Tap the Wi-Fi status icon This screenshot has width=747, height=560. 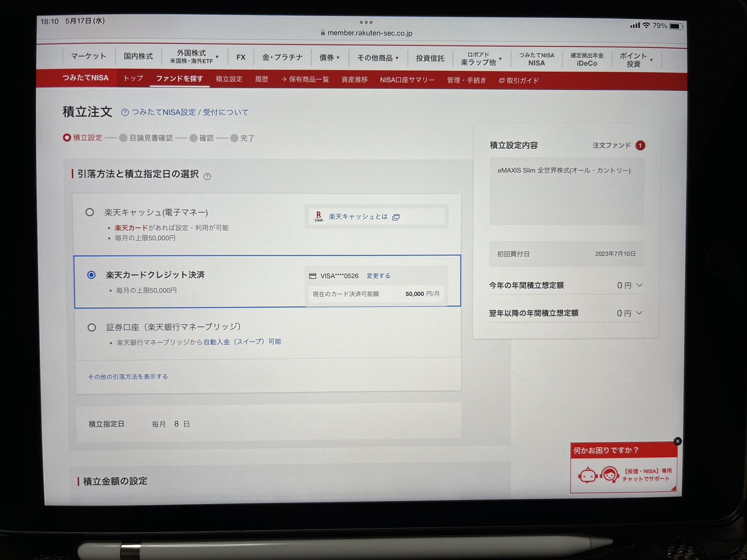(646, 25)
